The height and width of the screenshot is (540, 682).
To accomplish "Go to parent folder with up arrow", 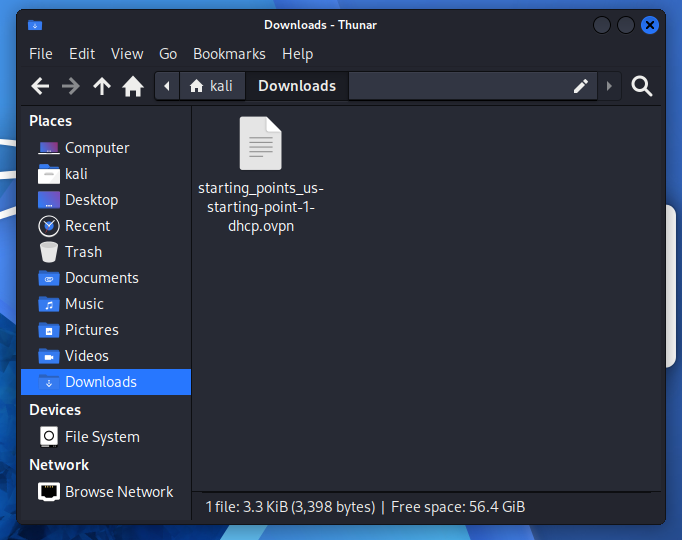I will 102,86.
